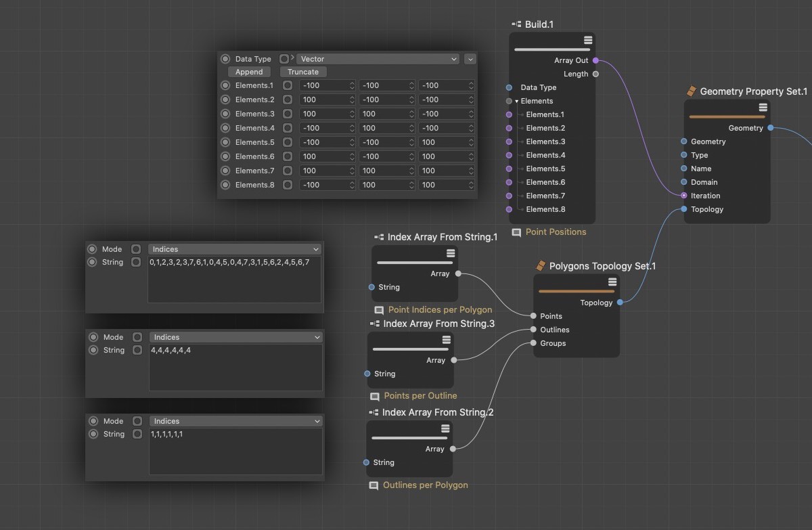Click the Points input port on Polygons Topology Set.1
This screenshot has width=812, height=530.
coord(533,316)
